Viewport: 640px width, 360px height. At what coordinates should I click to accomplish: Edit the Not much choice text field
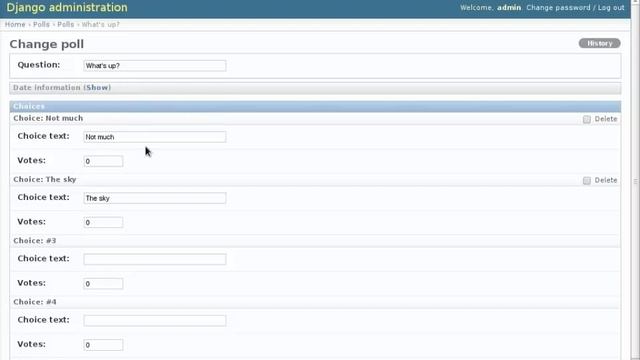click(155, 137)
